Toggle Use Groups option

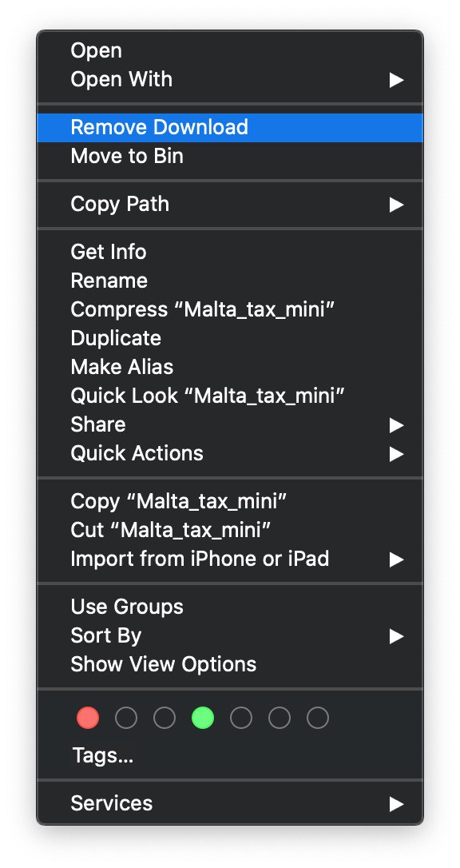click(230, 607)
